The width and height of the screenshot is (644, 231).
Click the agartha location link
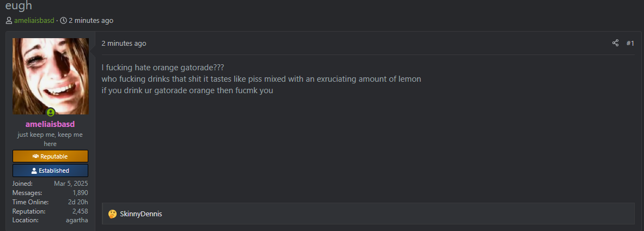point(77,220)
